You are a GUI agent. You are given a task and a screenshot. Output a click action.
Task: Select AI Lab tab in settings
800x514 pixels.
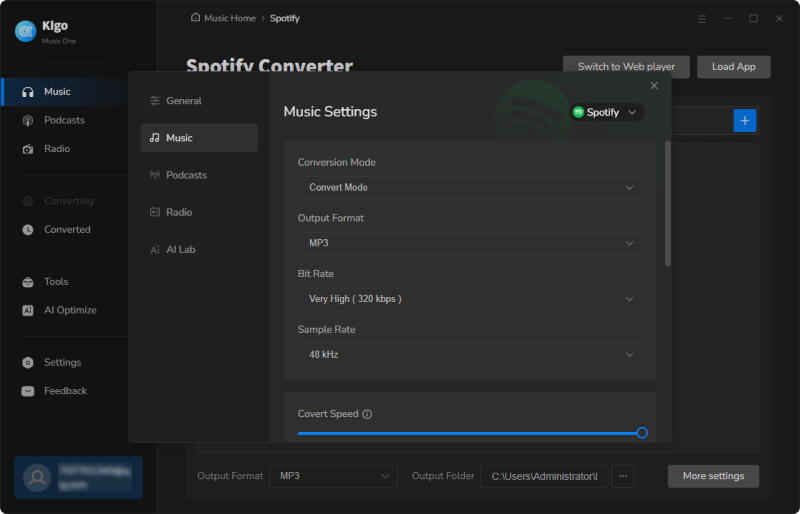coord(199,250)
